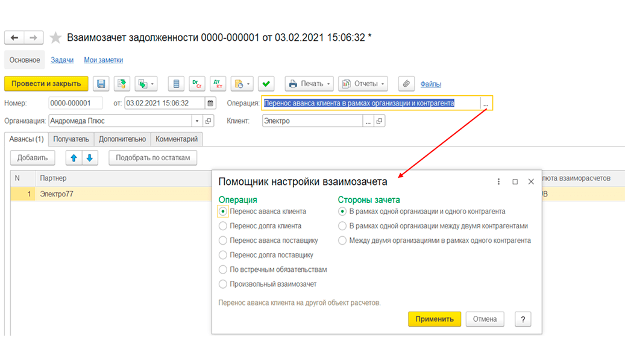Add document to favorites with star icon
The image size is (625, 364).
(x=55, y=38)
